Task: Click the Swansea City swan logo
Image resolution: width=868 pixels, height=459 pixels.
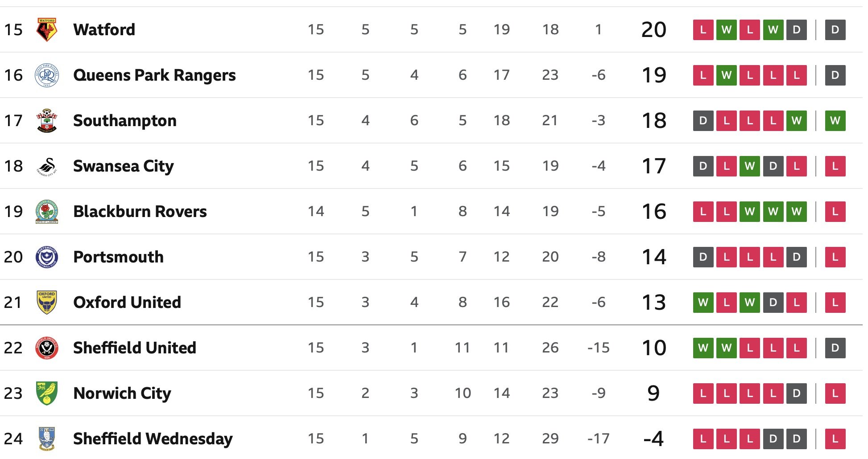Action: (x=47, y=166)
